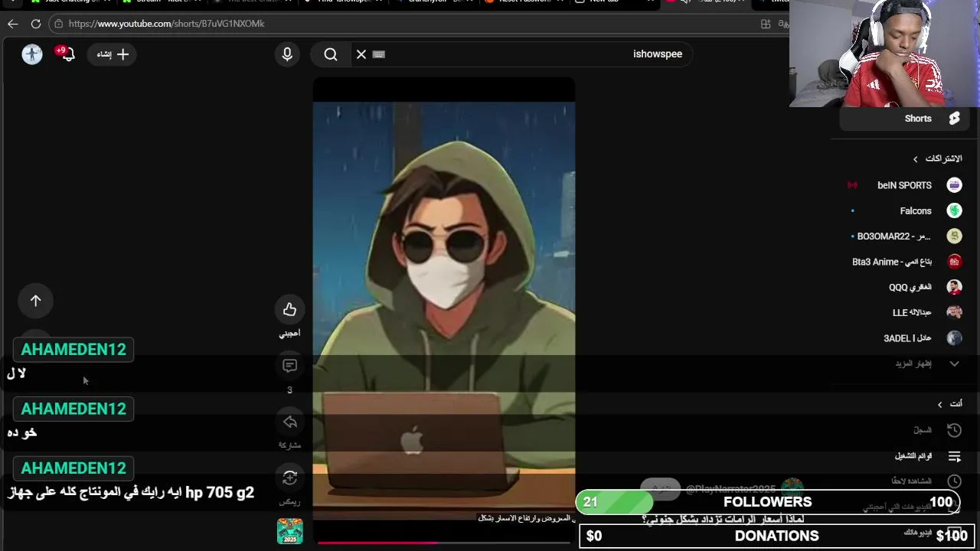Open the browser split-screen icon
The image size is (980, 551).
pos(766,24)
